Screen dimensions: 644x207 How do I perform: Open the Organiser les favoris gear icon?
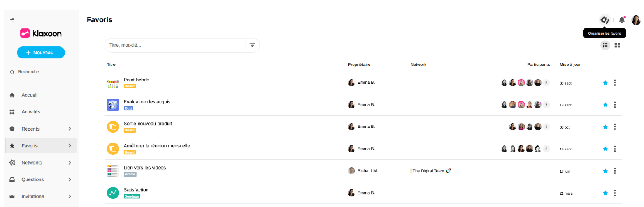[x=604, y=20]
